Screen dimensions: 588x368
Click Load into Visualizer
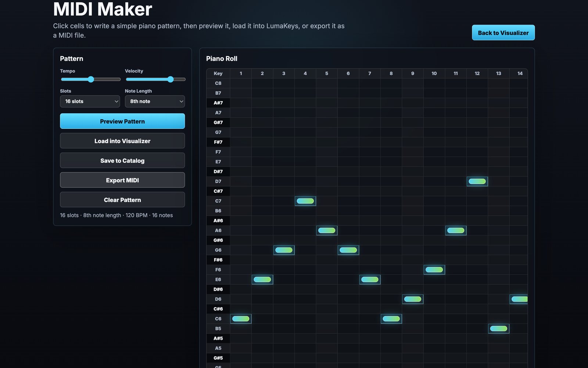coord(122,141)
